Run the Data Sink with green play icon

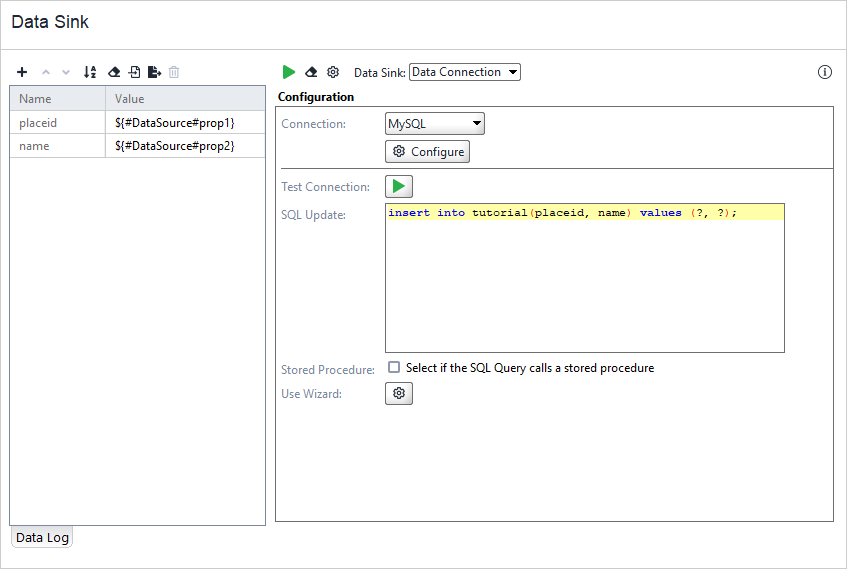(x=288, y=72)
